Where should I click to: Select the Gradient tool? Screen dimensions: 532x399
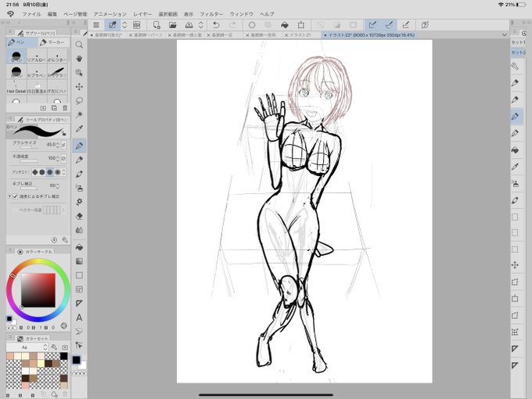click(x=79, y=261)
